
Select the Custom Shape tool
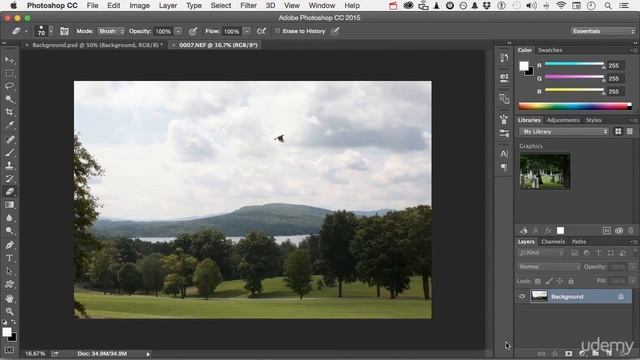click(x=9, y=284)
